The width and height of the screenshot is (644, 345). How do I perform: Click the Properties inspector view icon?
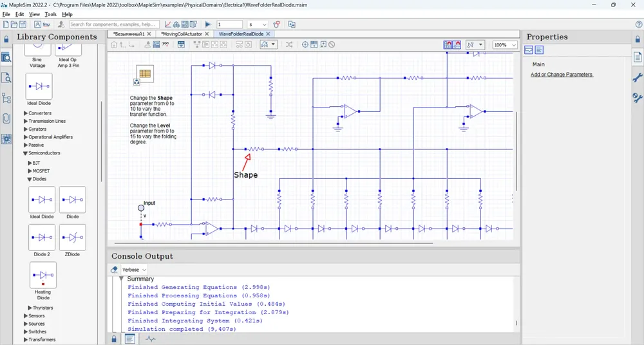(529, 50)
